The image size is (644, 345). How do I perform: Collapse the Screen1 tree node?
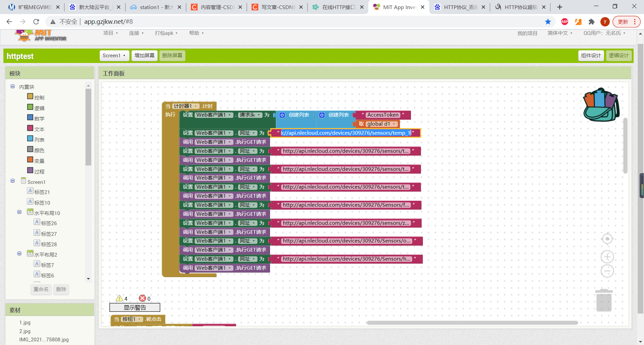click(13, 181)
